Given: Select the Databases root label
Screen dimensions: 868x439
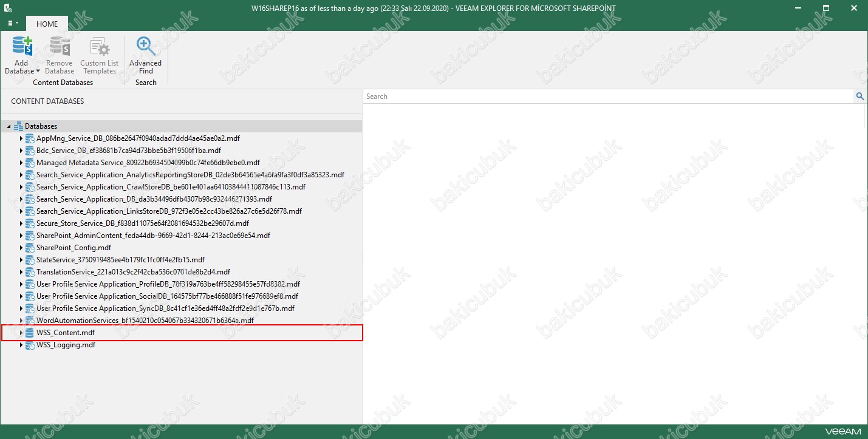Looking at the screenshot, I should click(x=41, y=126).
